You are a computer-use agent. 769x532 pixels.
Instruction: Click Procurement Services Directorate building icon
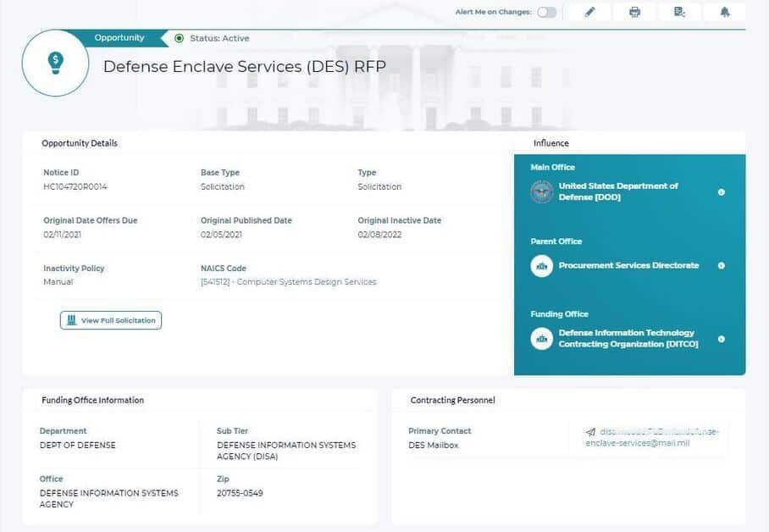coord(542,265)
